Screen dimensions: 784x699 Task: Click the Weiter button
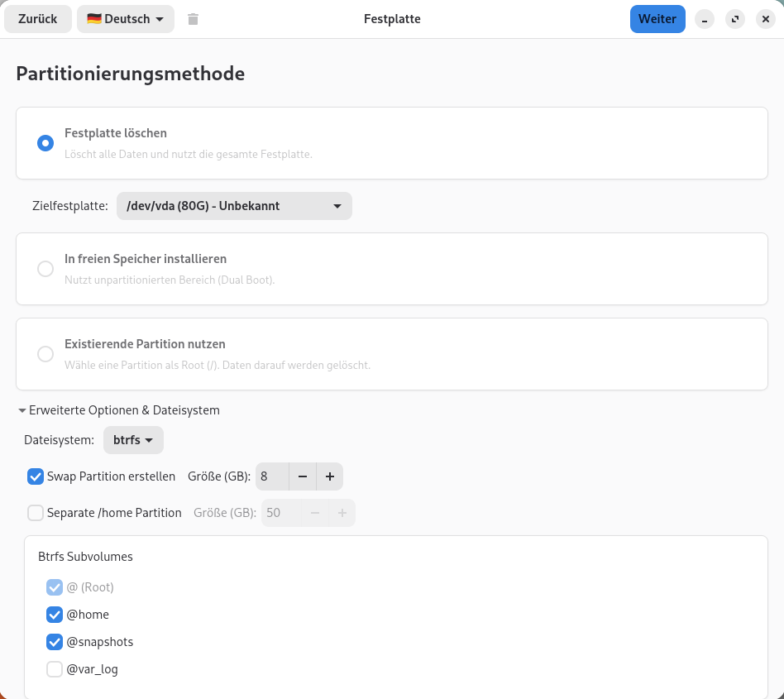pos(657,19)
